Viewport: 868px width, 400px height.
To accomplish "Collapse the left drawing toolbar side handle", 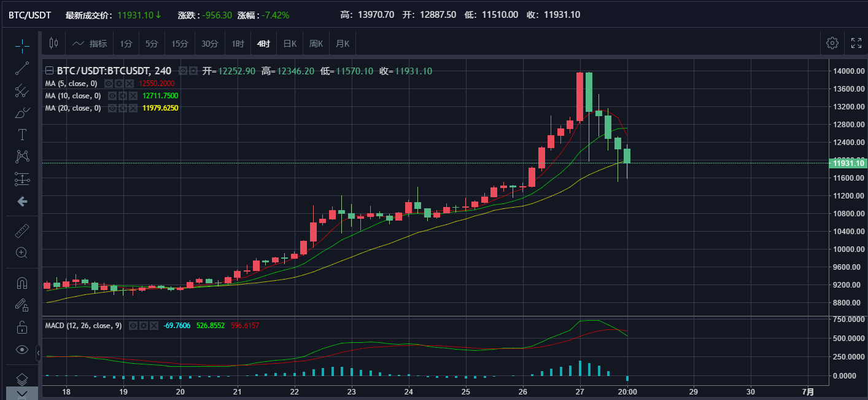I will click(x=38, y=353).
